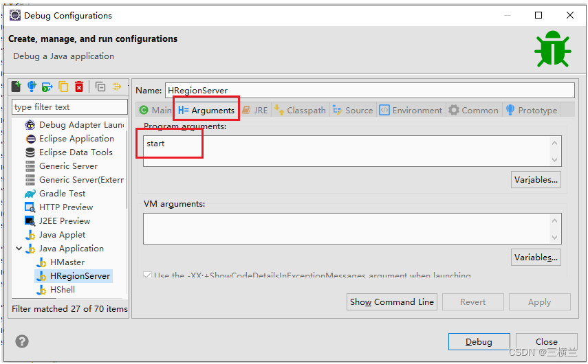This screenshot has height=364, width=588.
Task: Switch to the Main tab
Action: pos(155,110)
